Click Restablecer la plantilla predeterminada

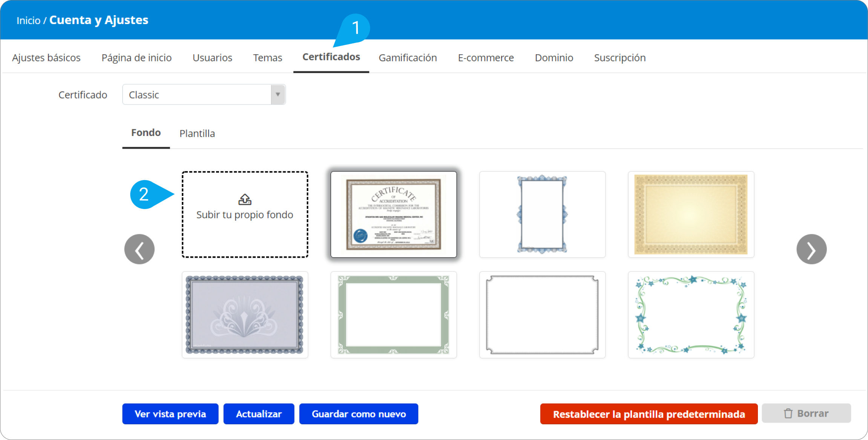(649, 414)
